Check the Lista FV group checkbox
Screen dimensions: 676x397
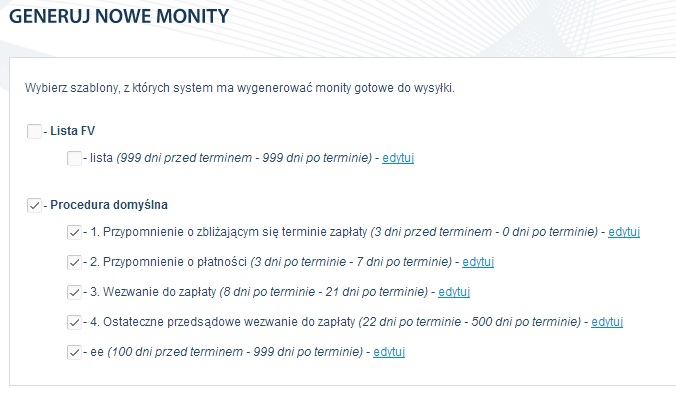(34, 131)
